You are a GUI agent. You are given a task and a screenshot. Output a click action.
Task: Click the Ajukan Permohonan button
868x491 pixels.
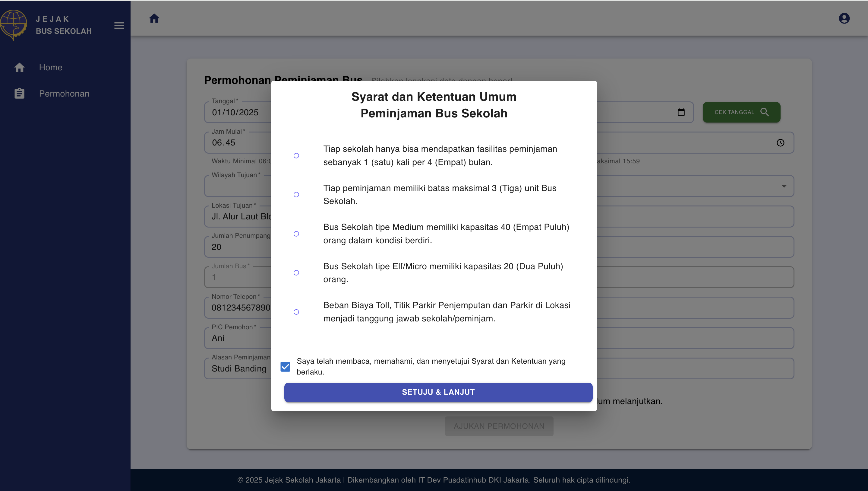(x=499, y=426)
